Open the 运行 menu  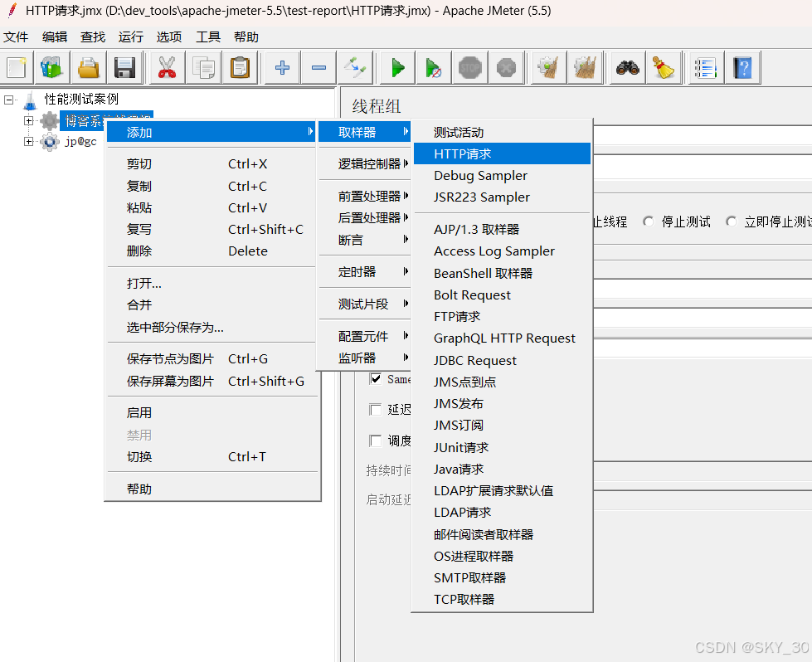point(130,37)
